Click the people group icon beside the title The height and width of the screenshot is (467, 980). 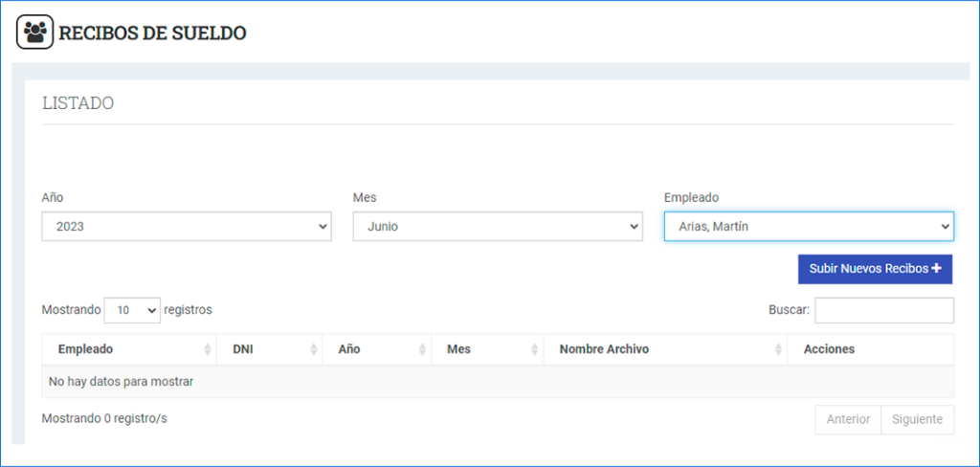tap(35, 32)
